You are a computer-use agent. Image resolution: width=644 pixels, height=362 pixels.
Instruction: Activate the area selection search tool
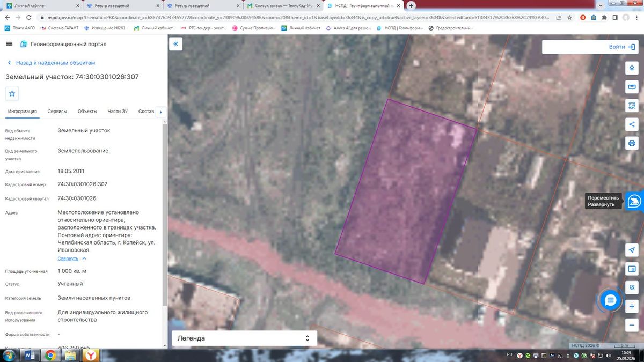click(632, 106)
